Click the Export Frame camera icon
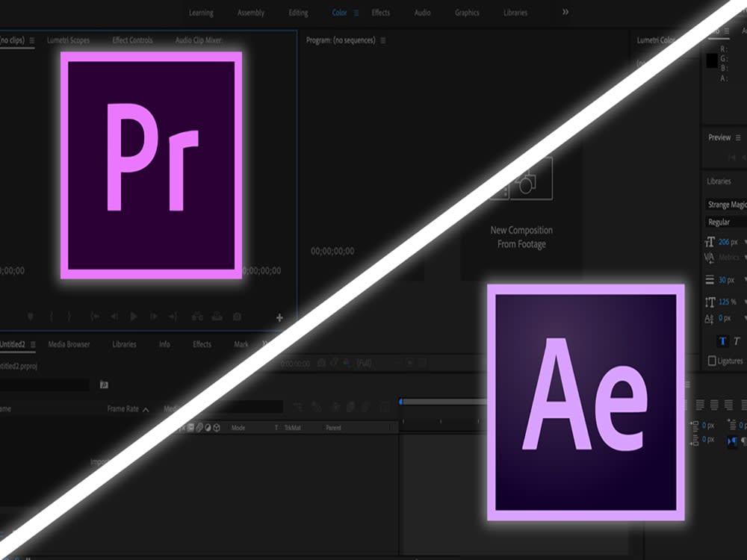This screenshot has height=560, width=747. point(238,316)
